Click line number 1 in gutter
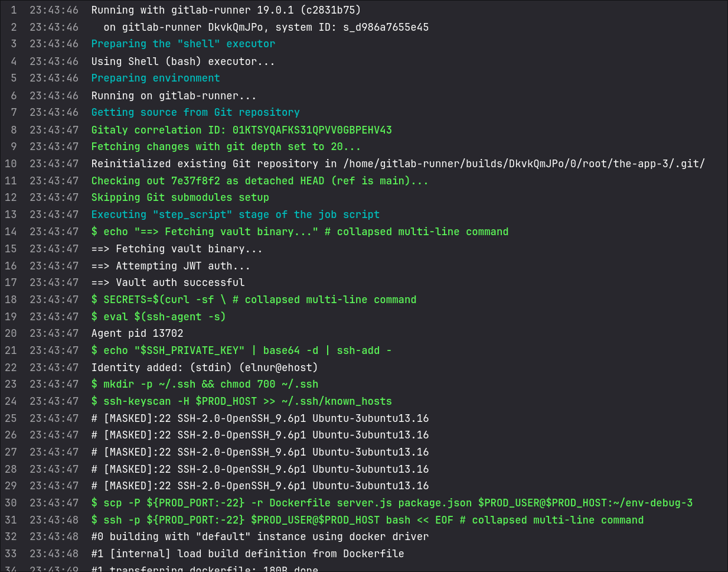 [x=14, y=10]
